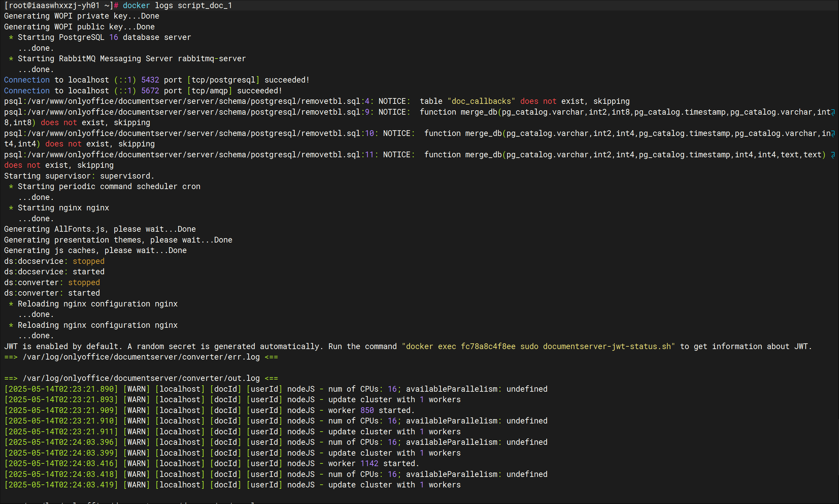Screen dimensions: 839x504
Task: Click green asterisk before Starting RabbitMQ
Action: coord(11,59)
